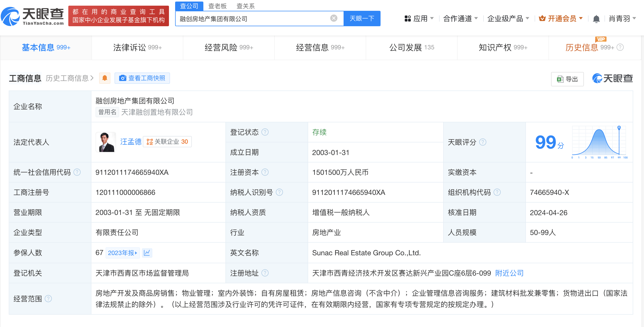
Task: Click the Excel icon on 导出 button
Action: click(560, 79)
